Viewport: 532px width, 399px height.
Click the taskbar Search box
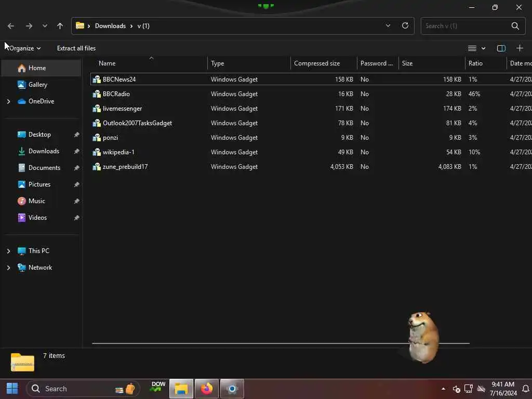(x=83, y=389)
